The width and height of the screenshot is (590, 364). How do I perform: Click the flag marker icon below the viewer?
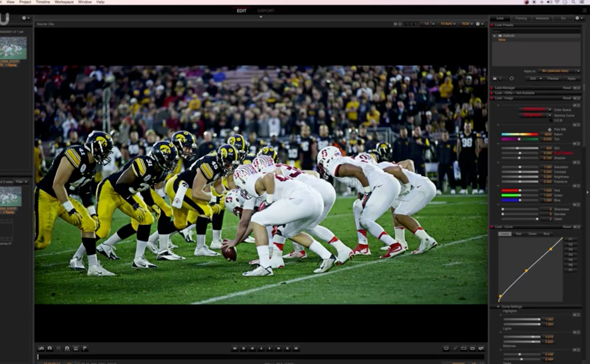pos(84,348)
